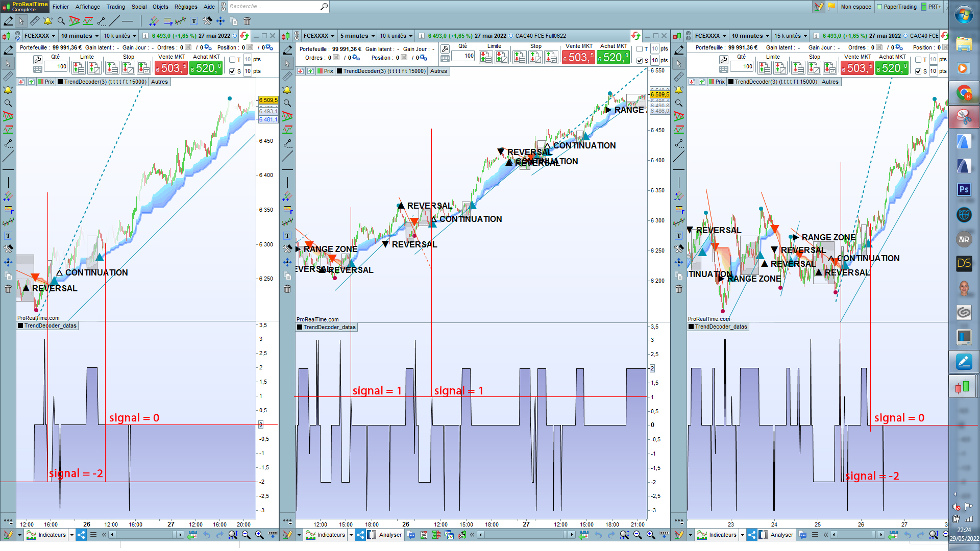Screen dimensions: 980x551
Task: Select the alert bell tool in the top toolbar
Action: [x=47, y=21]
